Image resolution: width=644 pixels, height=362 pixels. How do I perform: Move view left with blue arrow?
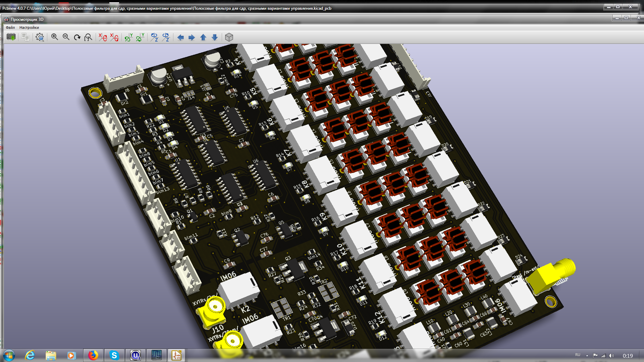[180, 37]
